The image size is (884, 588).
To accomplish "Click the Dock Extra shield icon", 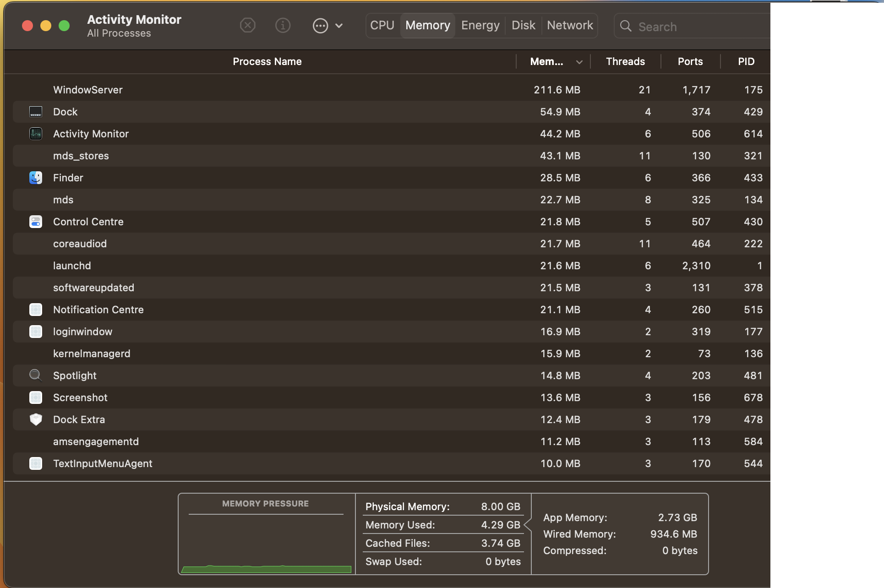I will tap(36, 419).
